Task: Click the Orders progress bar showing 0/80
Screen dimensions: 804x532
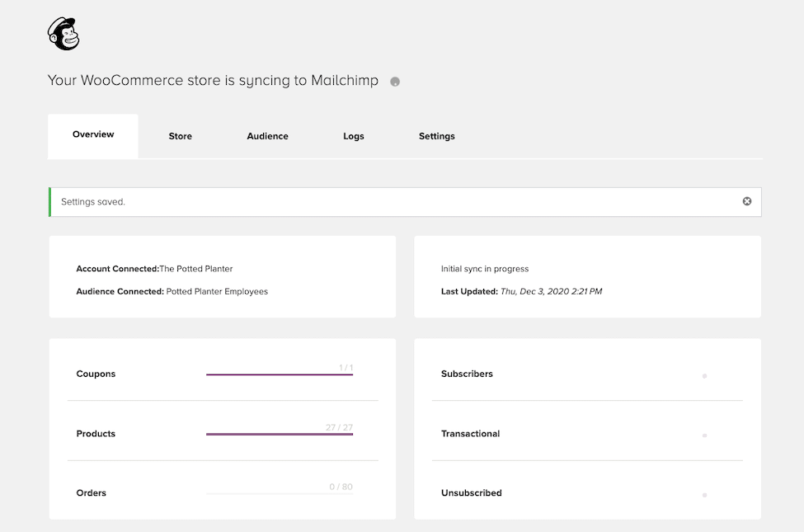Action: 280,494
